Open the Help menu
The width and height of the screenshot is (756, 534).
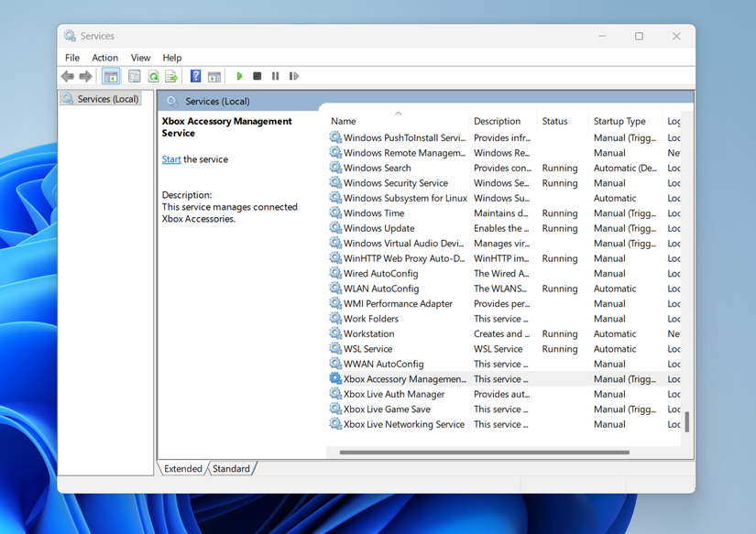tap(172, 58)
